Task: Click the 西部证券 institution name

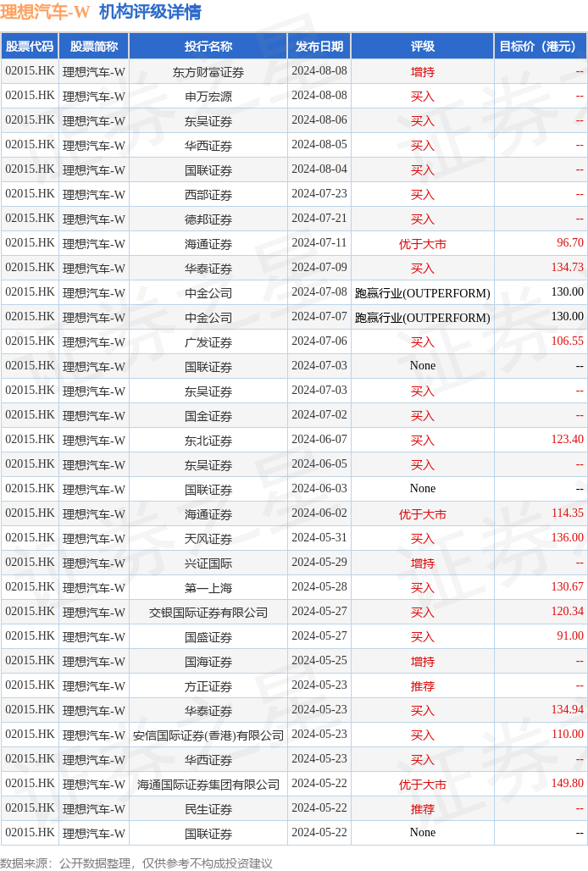Action: (208, 195)
